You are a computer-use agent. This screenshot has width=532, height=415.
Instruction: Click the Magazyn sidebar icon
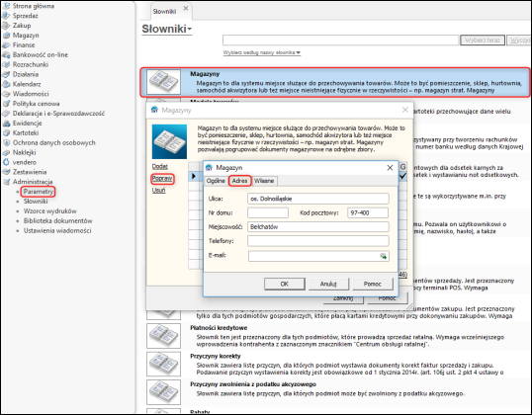[6, 36]
